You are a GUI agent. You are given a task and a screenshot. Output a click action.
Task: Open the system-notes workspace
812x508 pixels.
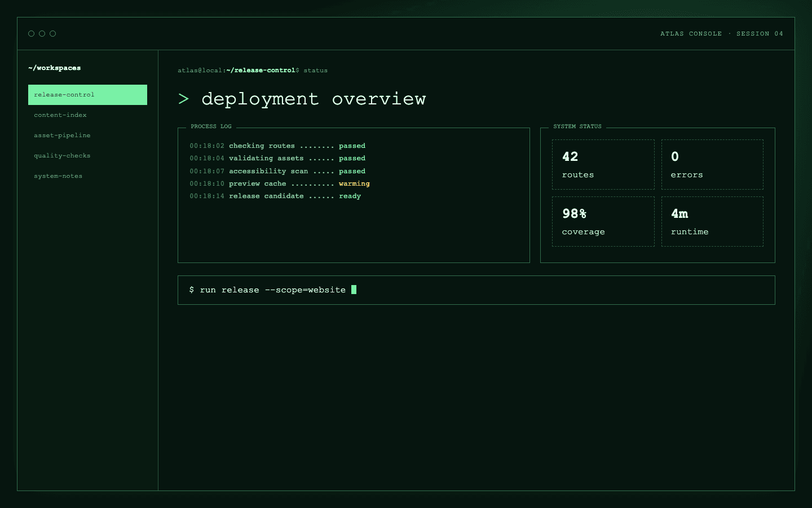[x=87, y=176]
